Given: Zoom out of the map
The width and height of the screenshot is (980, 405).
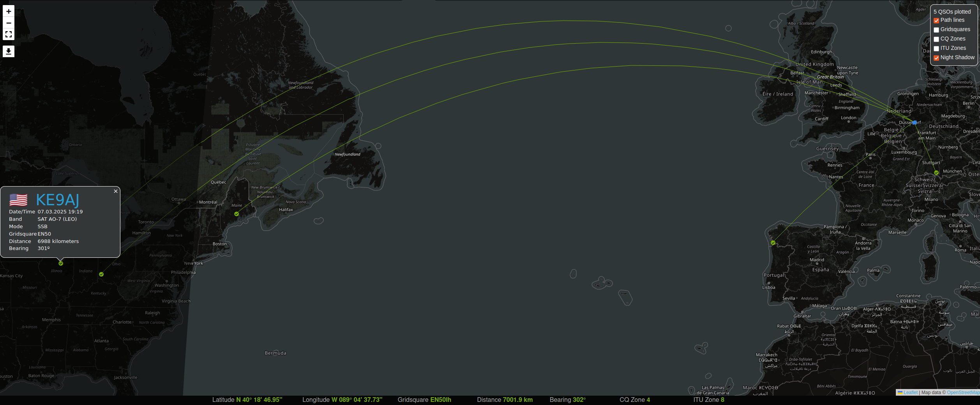Looking at the screenshot, I should [x=9, y=23].
